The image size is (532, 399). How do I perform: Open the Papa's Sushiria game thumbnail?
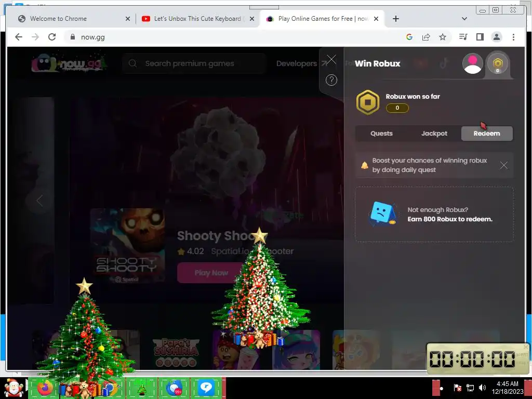[176, 350]
